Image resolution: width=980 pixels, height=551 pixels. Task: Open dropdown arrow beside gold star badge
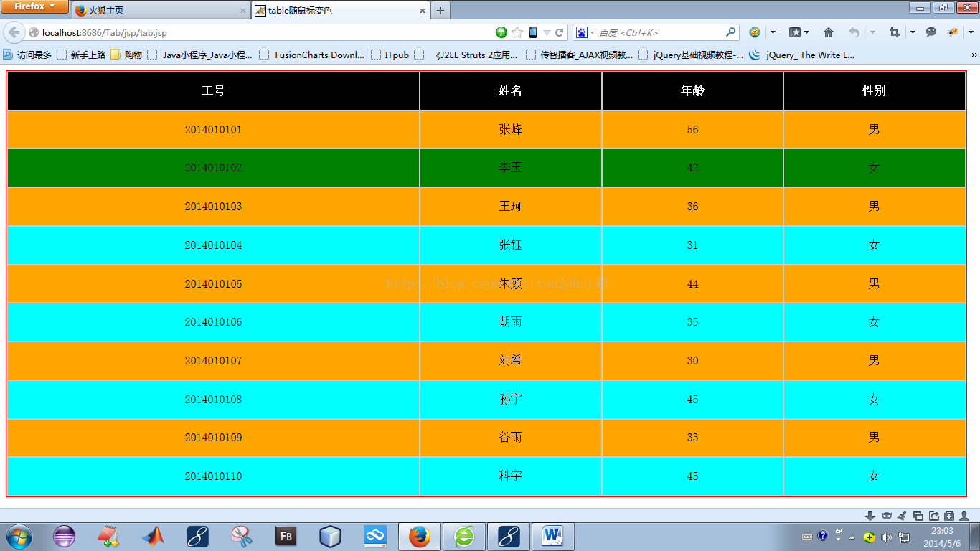click(x=773, y=32)
